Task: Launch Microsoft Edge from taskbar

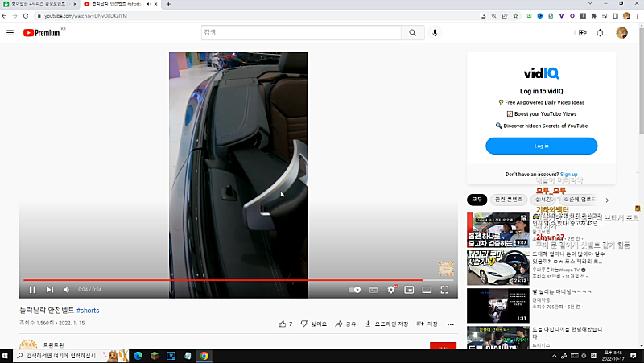Action: [x=138, y=356]
